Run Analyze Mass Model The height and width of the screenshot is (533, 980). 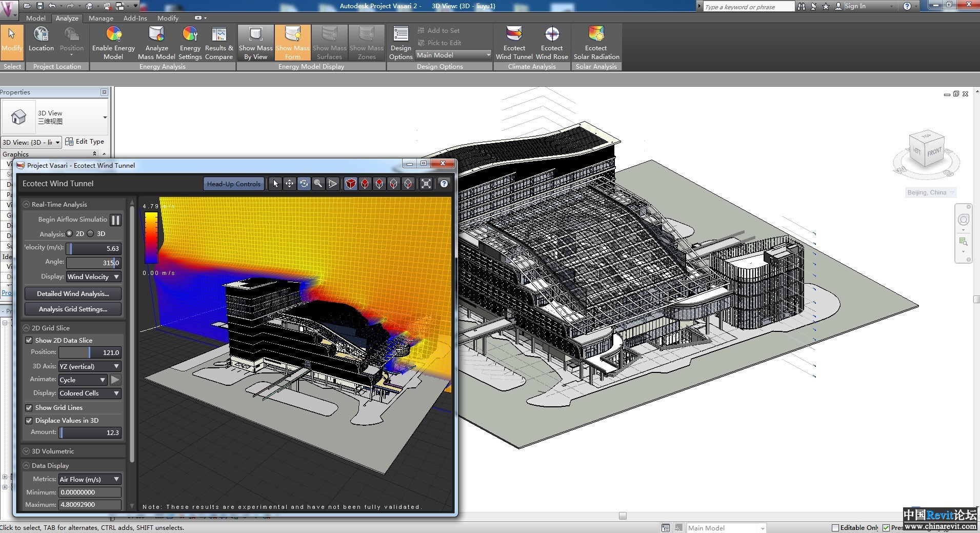[x=156, y=43]
